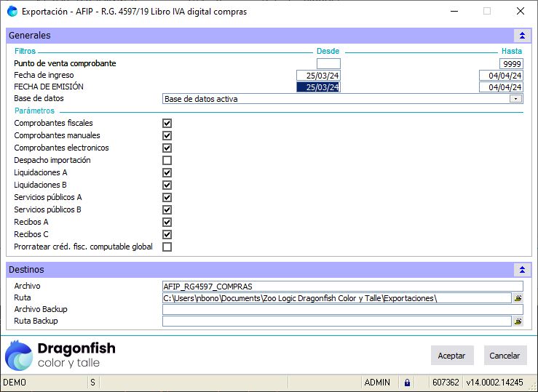The image size is (538, 392).
Task: Click the Fecha de ingreso Hasta field
Action: click(502, 76)
